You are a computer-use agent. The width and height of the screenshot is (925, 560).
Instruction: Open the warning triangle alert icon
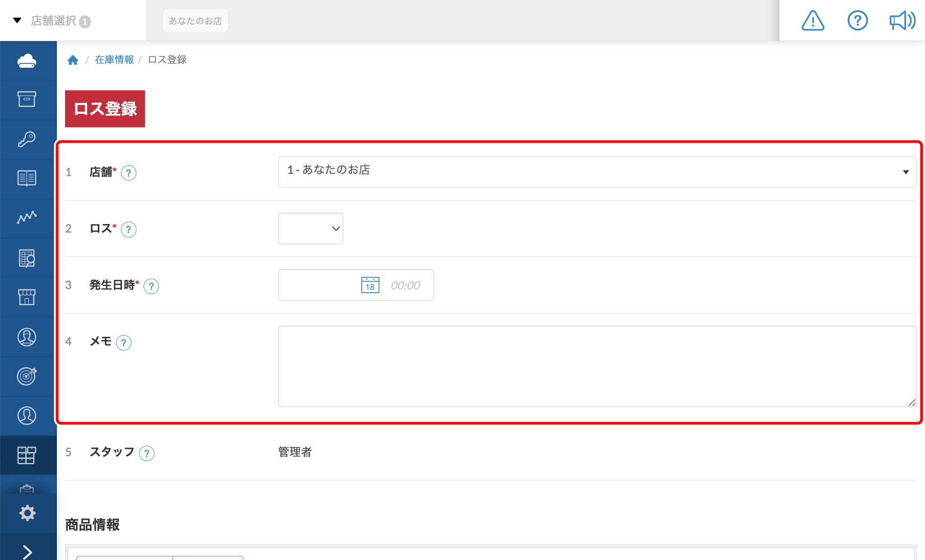813,21
